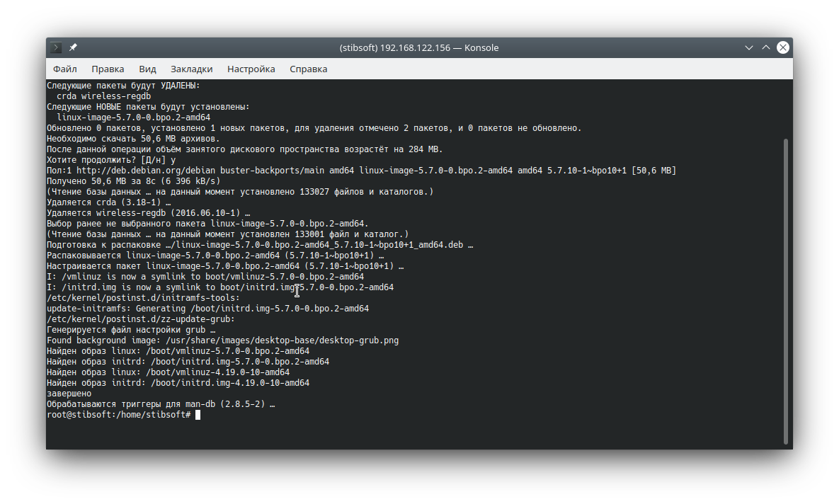Open the Файл menu
839x504 pixels.
(64, 69)
